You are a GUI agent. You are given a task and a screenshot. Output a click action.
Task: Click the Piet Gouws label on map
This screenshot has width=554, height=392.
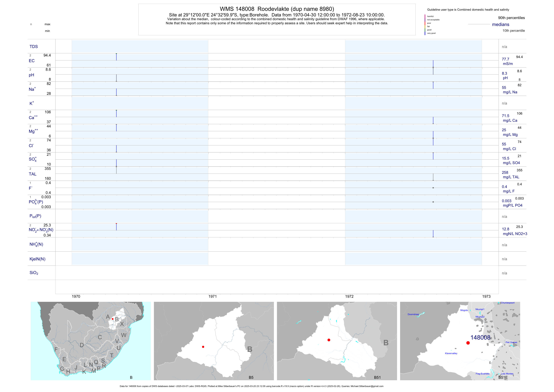[511, 342]
